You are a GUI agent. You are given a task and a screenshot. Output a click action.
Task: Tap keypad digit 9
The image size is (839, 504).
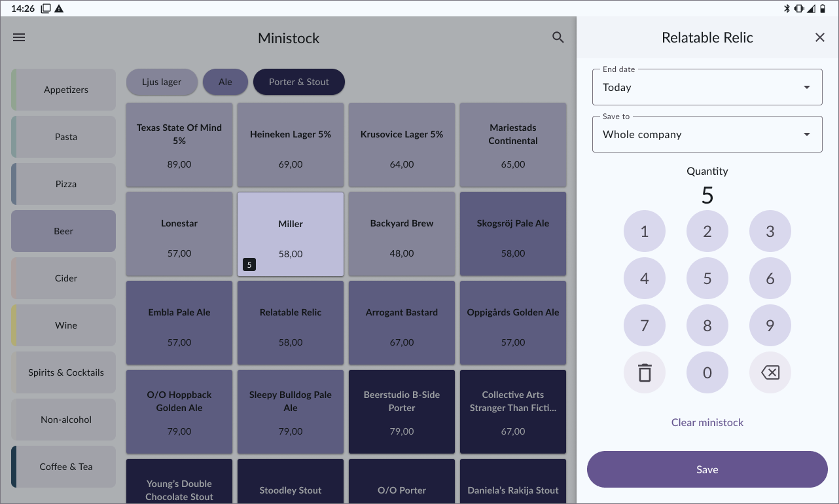click(x=770, y=325)
